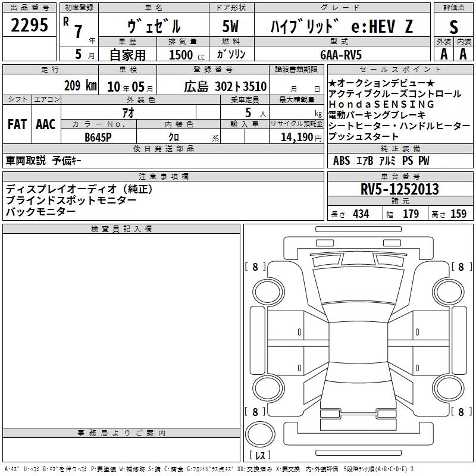
Task: Click the damage code legend at bottom
Action: (209, 469)
